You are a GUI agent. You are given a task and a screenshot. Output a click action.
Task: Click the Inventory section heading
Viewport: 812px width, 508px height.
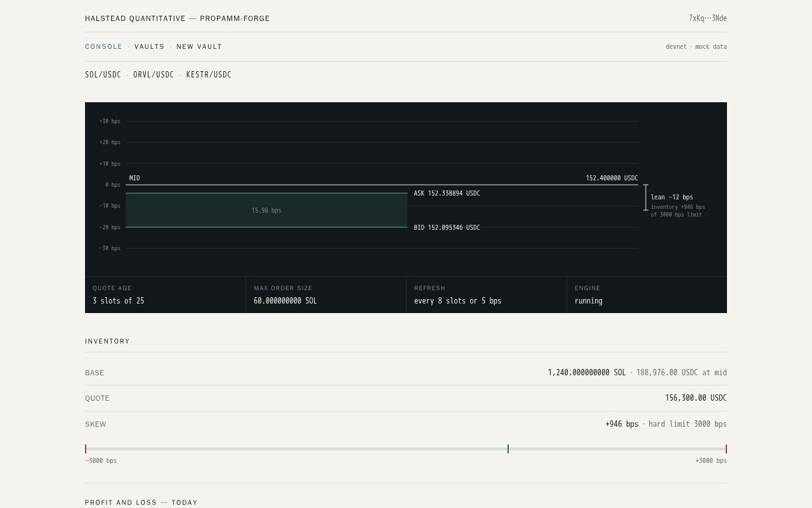[107, 342]
